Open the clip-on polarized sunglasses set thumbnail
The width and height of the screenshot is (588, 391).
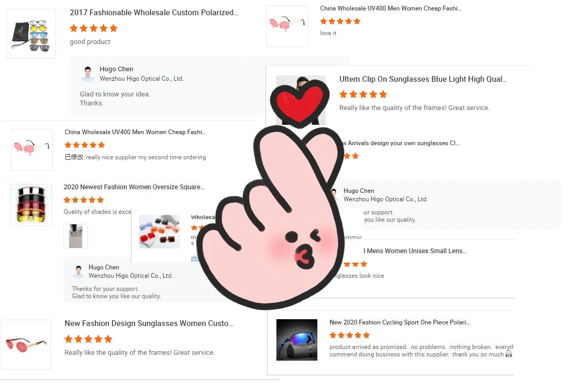(x=31, y=34)
